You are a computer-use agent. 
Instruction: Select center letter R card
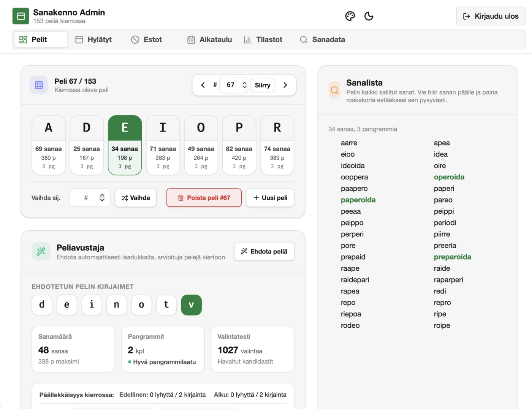tap(277, 145)
